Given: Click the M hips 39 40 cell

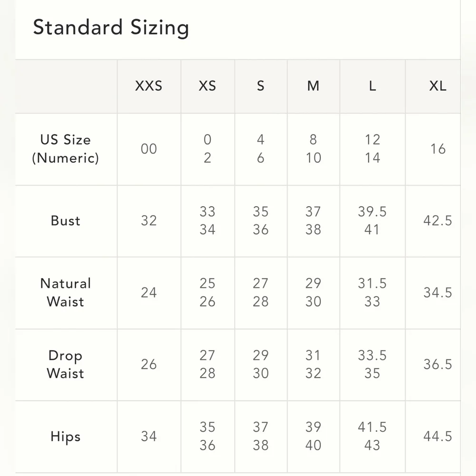Looking at the screenshot, I should [313, 436].
